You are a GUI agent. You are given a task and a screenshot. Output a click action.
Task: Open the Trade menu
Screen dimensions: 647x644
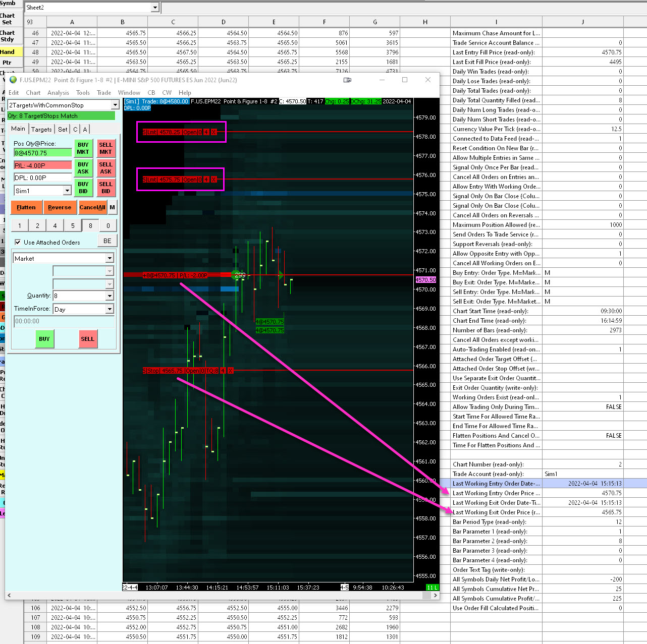tap(104, 93)
